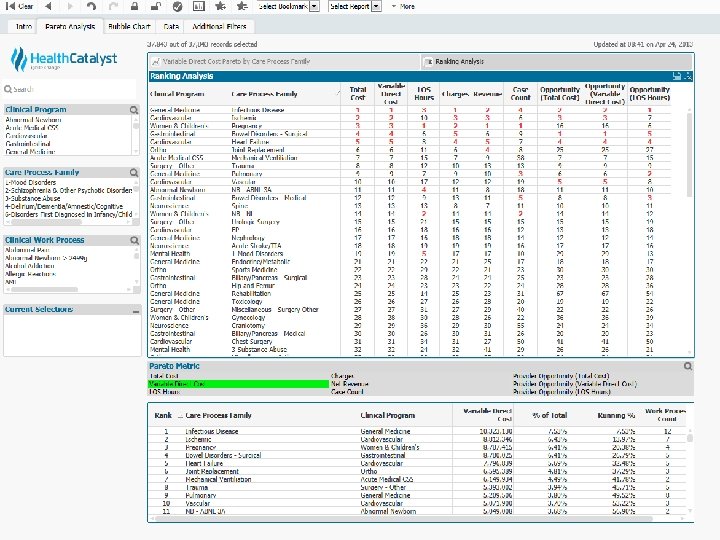The width and height of the screenshot is (720, 540).
Task: Go forward one selection step
Action: pyautogui.click(x=70, y=6)
